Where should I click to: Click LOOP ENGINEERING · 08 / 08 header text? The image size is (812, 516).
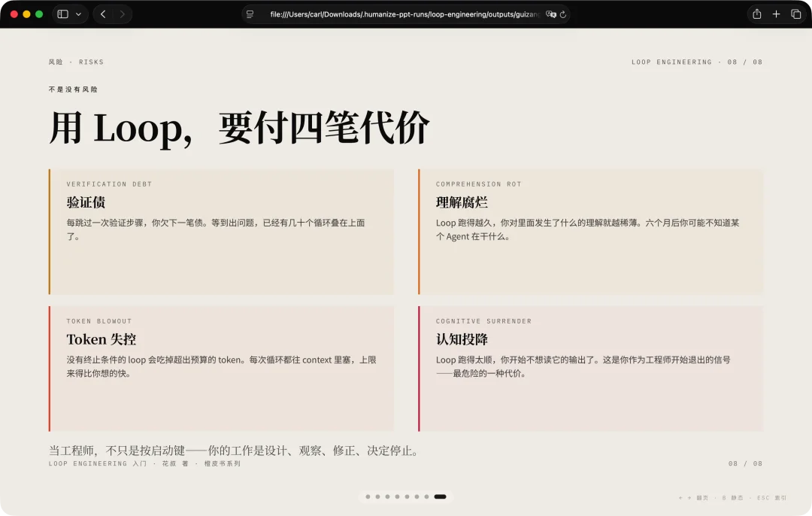(x=696, y=62)
